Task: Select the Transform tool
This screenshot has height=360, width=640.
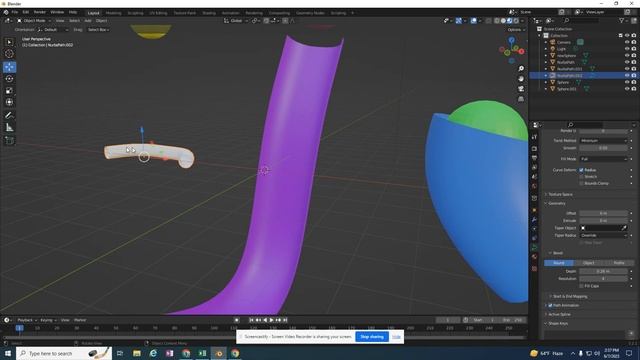Action: [9, 102]
